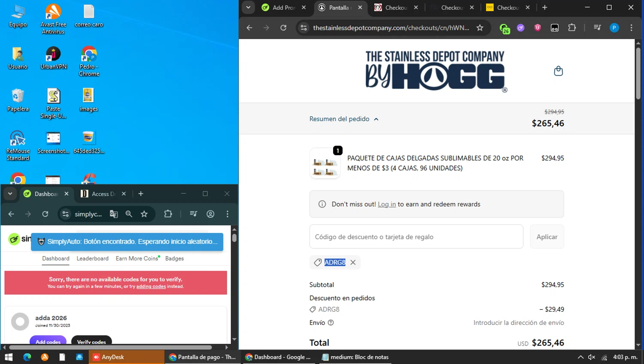The width and height of the screenshot is (644, 364).
Task: Select the Dashboard page tab in simplyc
Action: [56, 258]
